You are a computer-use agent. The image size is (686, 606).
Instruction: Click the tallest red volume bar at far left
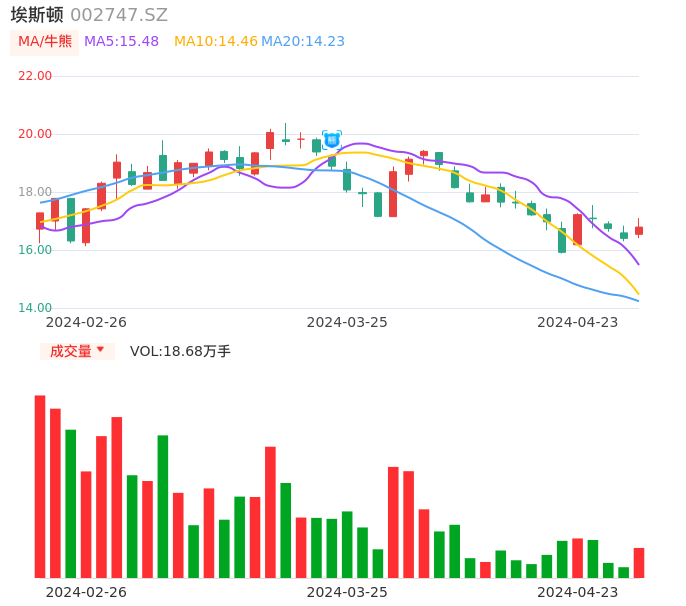pos(40,486)
